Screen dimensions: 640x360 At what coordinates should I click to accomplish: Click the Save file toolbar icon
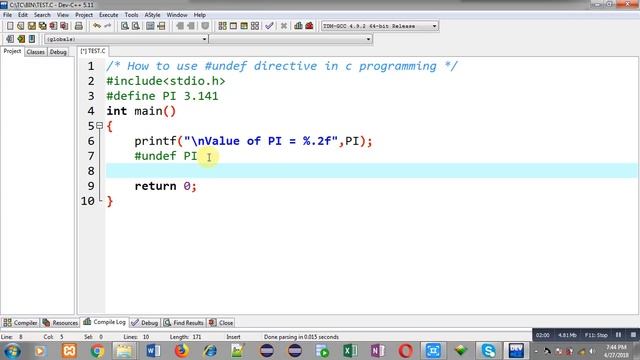[32, 26]
